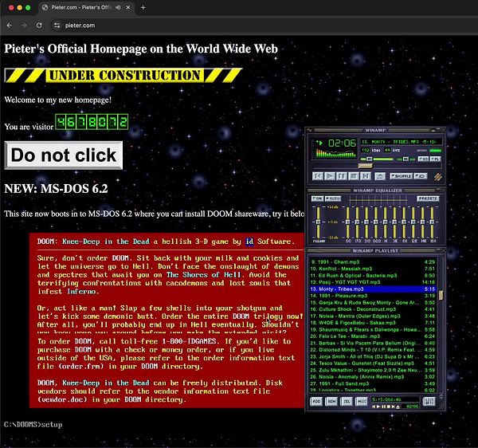Open the playlist MISC menu button
Image resolution: width=478 pixels, height=448 pixels.
pos(361,401)
